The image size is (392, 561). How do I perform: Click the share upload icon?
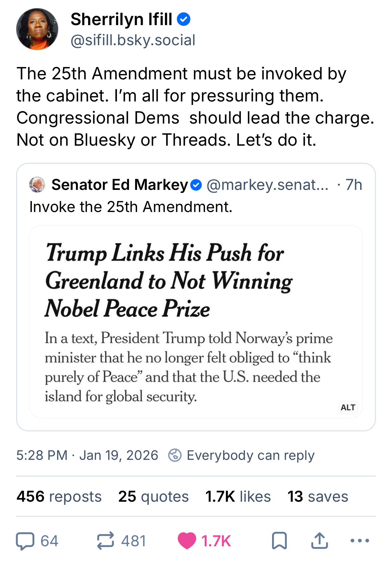[319, 541]
